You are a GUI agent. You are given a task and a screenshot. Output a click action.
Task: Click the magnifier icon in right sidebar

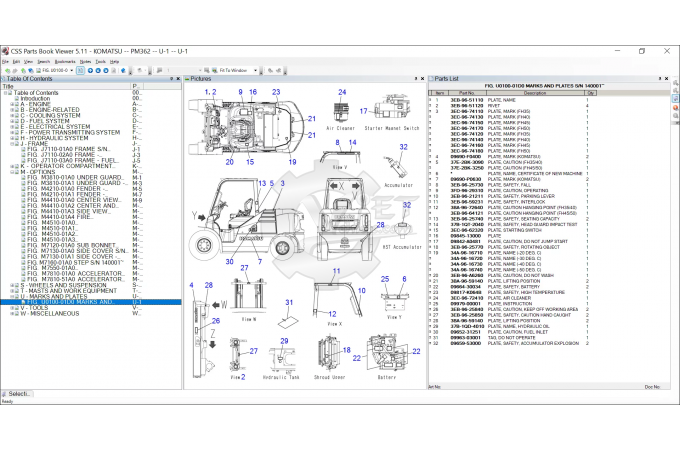(x=675, y=116)
